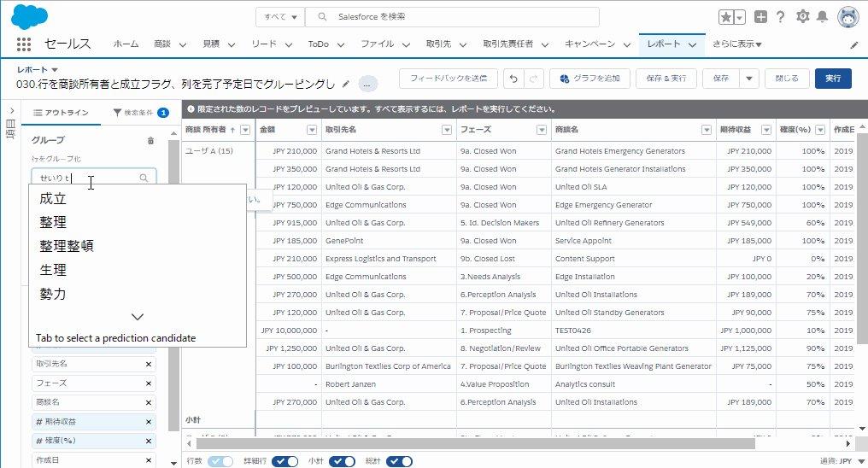Remove the 作成日 column
868x468 pixels.
[149, 460]
